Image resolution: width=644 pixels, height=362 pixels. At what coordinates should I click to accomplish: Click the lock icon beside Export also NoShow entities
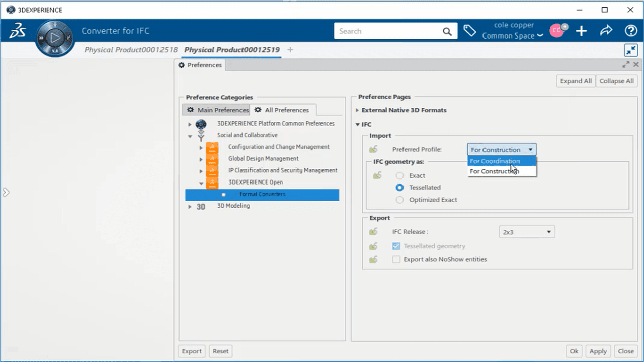pos(373,259)
